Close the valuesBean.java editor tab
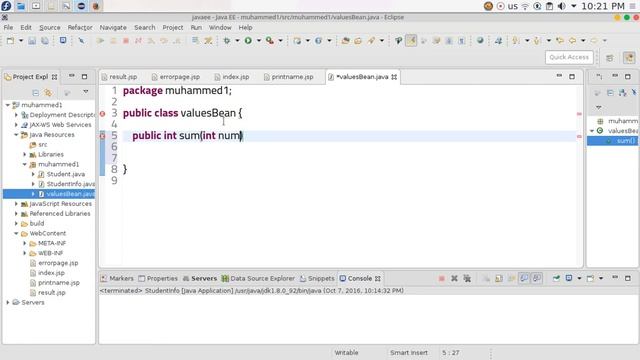The image size is (640, 360). (394, 77)
